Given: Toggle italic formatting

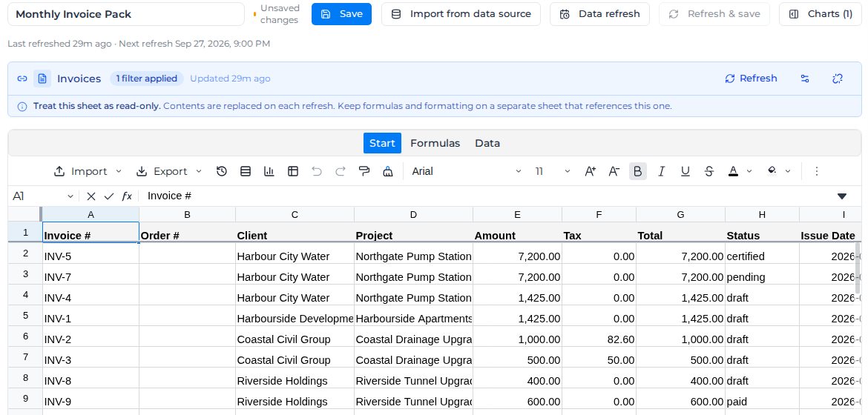Looking at the screenshot, I should 661,171.
